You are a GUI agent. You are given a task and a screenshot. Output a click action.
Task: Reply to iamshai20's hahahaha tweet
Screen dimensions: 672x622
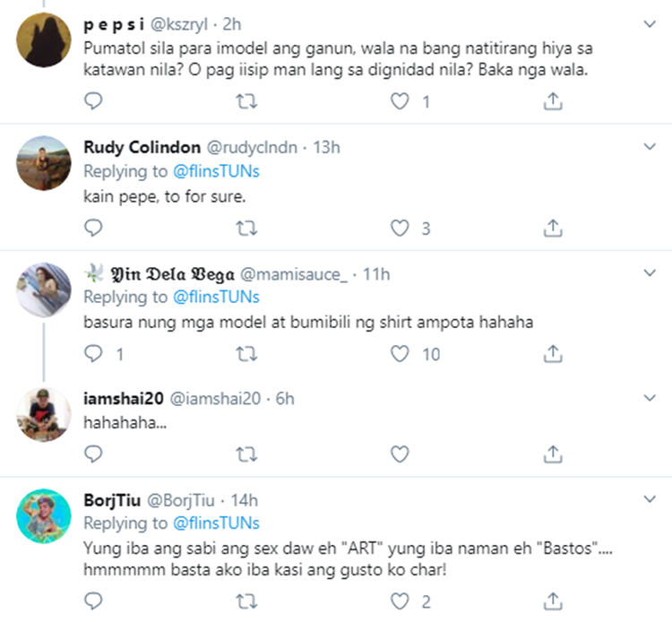coord(93,454)
